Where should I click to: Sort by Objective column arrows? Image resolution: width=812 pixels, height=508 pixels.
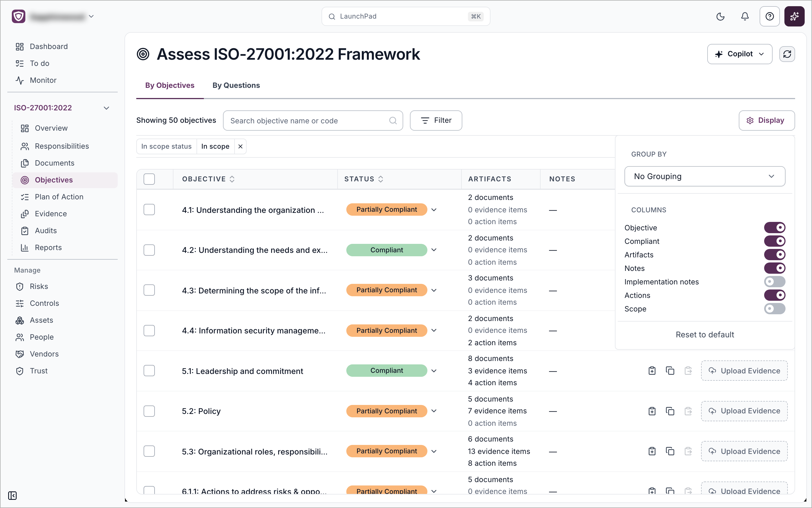(232, 179)
